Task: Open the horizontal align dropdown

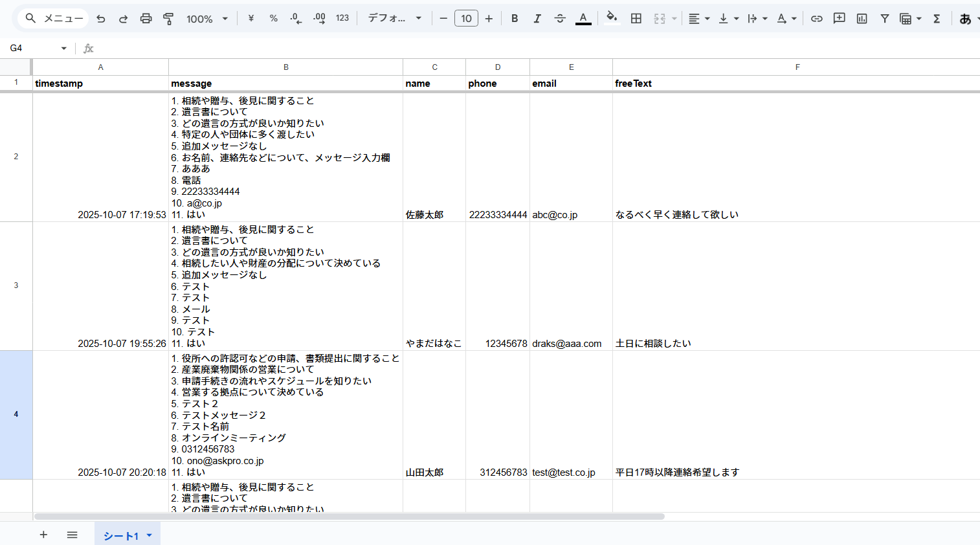Action: [x=698, y=19]
